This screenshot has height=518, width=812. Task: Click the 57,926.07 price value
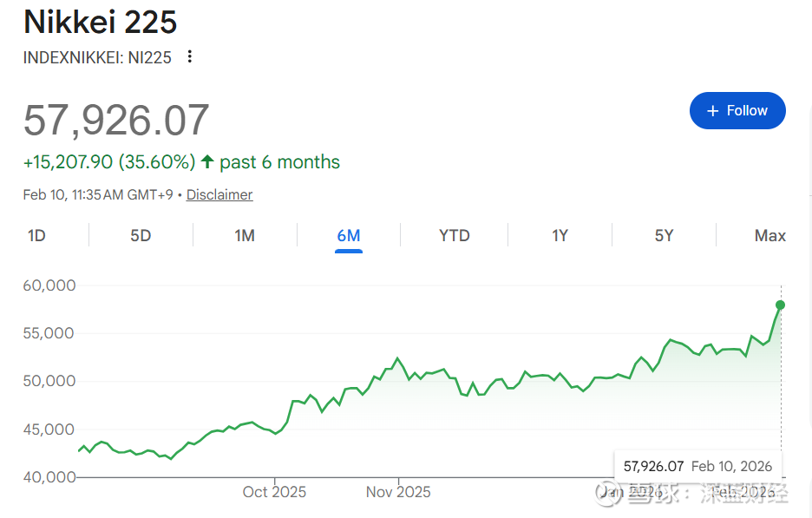(116, 120)
